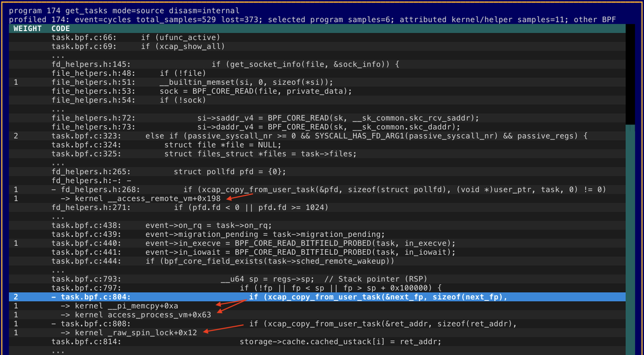
Task: Select the WEIGHT column header
Action: pos(27,29)
